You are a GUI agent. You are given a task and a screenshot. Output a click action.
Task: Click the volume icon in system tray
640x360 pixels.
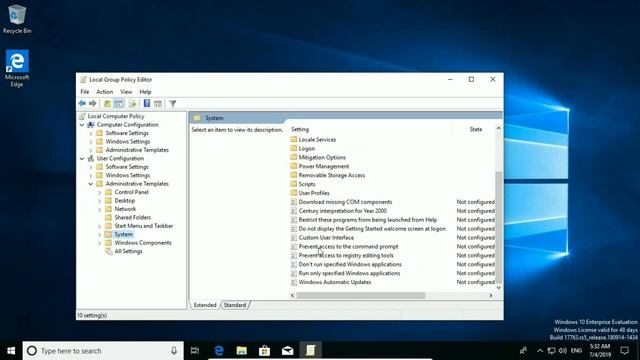coord(563,351)
